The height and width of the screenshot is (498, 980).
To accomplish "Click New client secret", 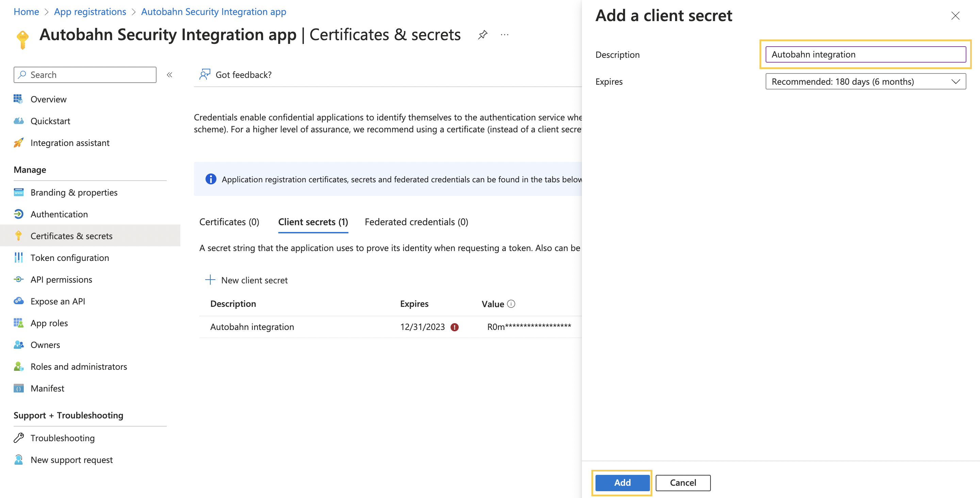I will (x=246, y=280).
